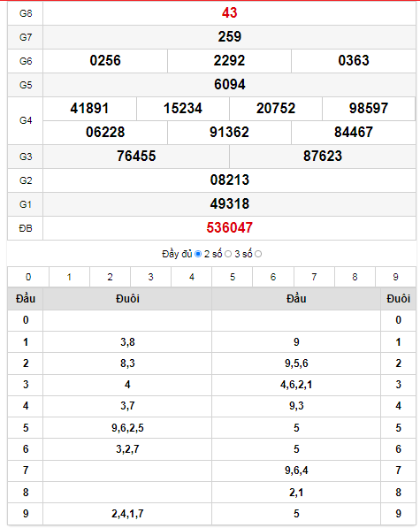Filter results by digit 8
The height and width of the screenshot is (528, 420).
355,277
